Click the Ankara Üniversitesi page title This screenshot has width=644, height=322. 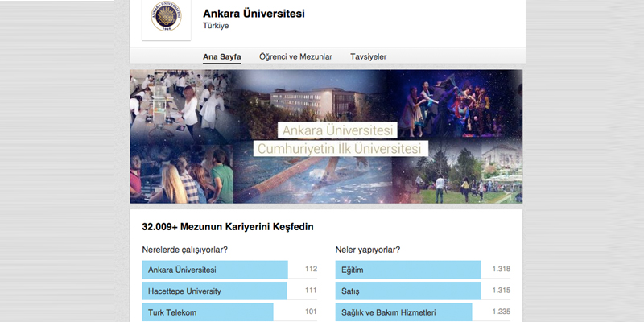(x=254, y=14)
